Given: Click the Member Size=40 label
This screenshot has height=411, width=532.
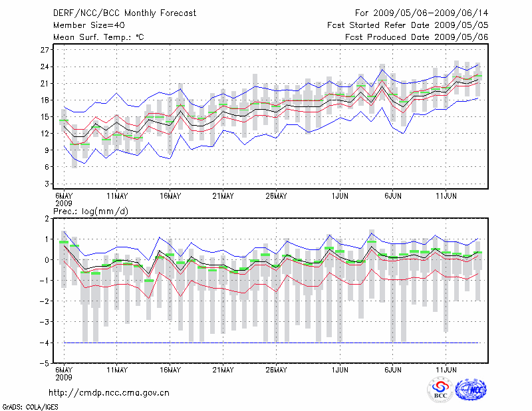Looking at the screenshot, I should (x=84, y=25).
